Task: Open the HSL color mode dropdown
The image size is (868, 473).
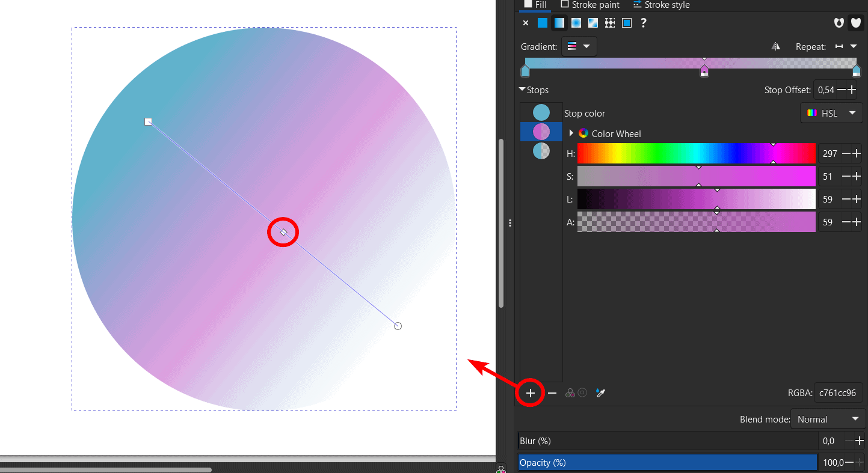Action: click(831, 113)
